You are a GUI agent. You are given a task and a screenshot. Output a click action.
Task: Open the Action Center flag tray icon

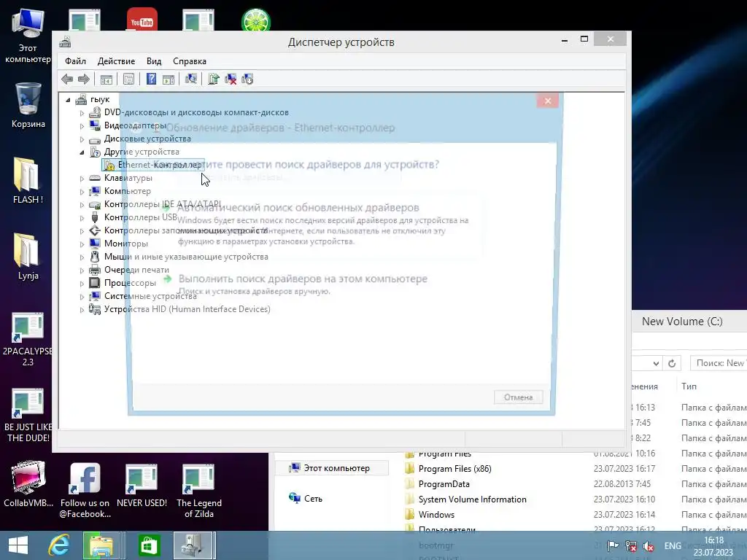tap(613, 546)
